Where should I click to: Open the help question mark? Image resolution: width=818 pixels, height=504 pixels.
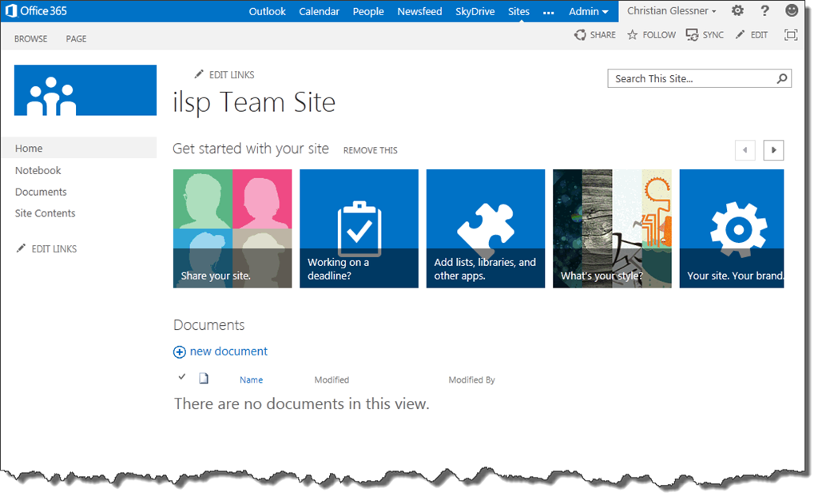coord(764,11)
